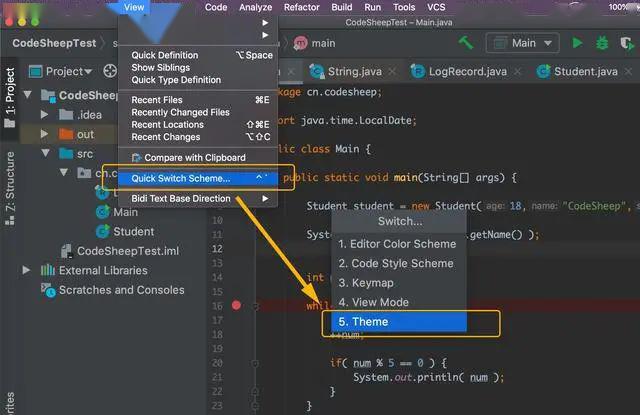
Task: Select Code Style Scheme in Switch popup
Action: 399,263
